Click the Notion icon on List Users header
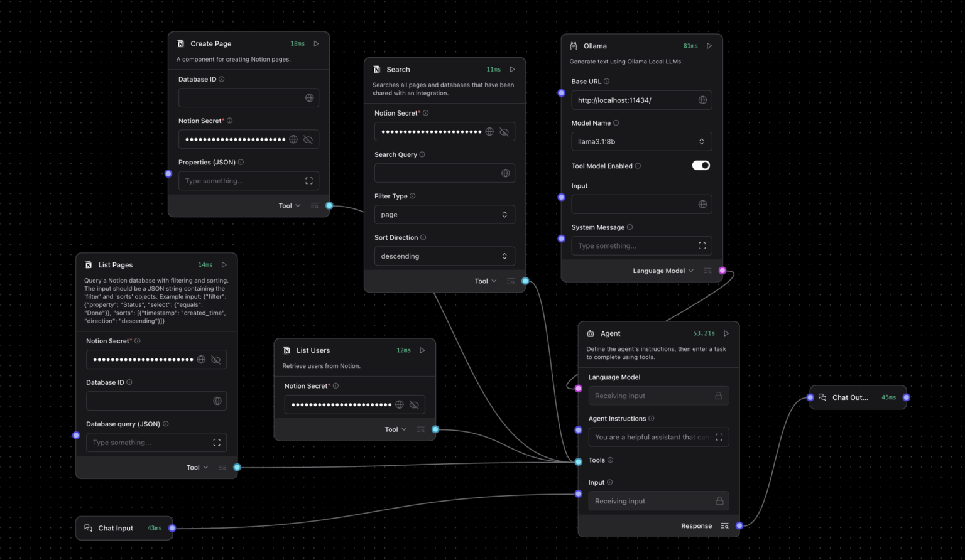 [286, 350]
